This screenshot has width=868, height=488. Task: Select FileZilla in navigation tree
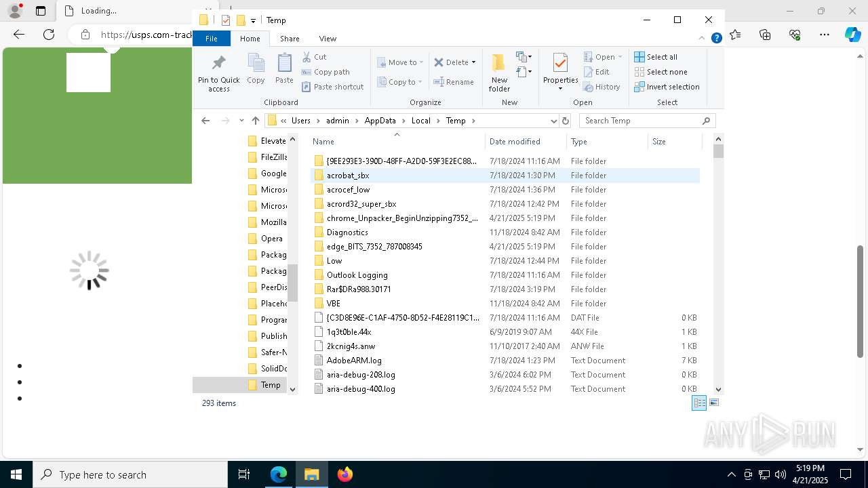[x=267, y=157]
